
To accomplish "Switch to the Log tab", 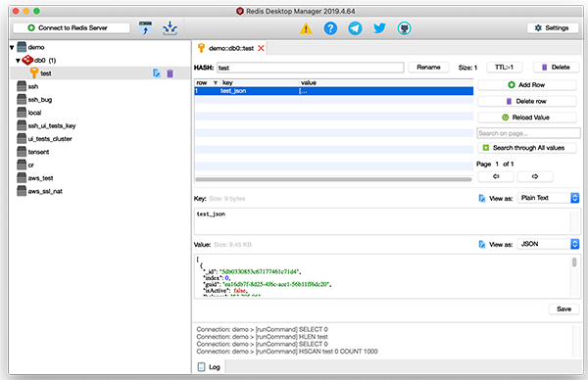I will 210,367.
